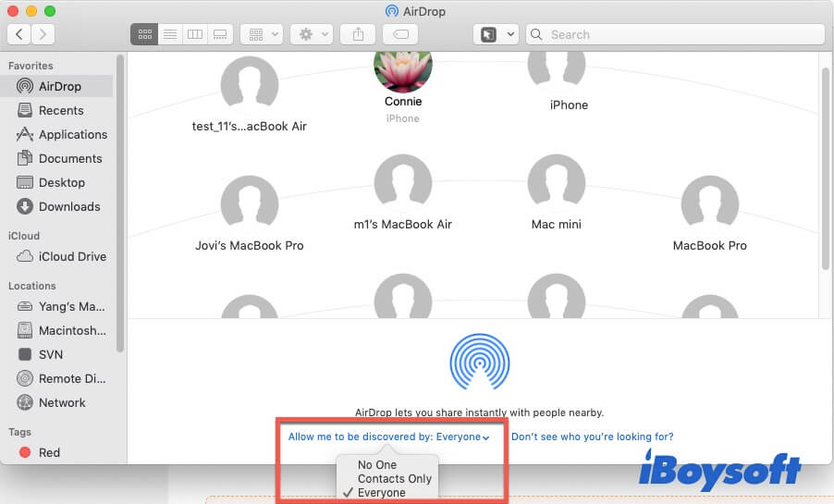Go back with the left arrow button
The width and height of the screenshot is (834, 504).
pyautogui.click(x=19, y=34)
